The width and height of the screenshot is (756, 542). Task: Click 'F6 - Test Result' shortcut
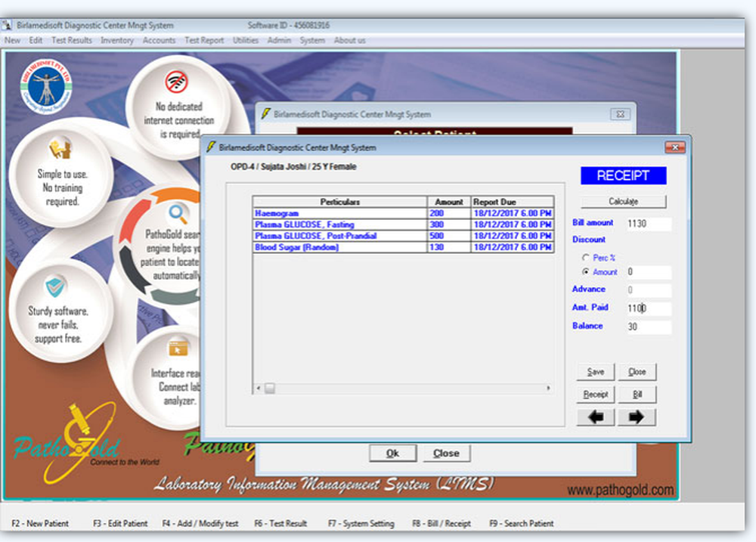[x=280, y=523]
